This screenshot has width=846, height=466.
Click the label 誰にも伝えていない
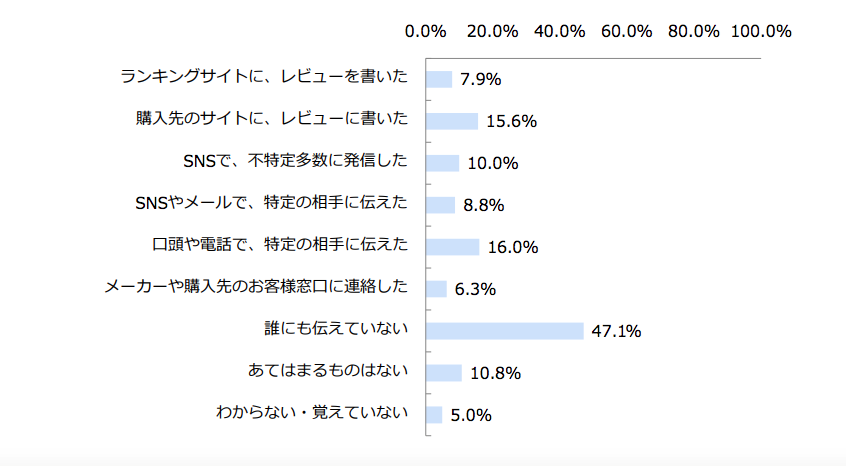coord(333,329)
